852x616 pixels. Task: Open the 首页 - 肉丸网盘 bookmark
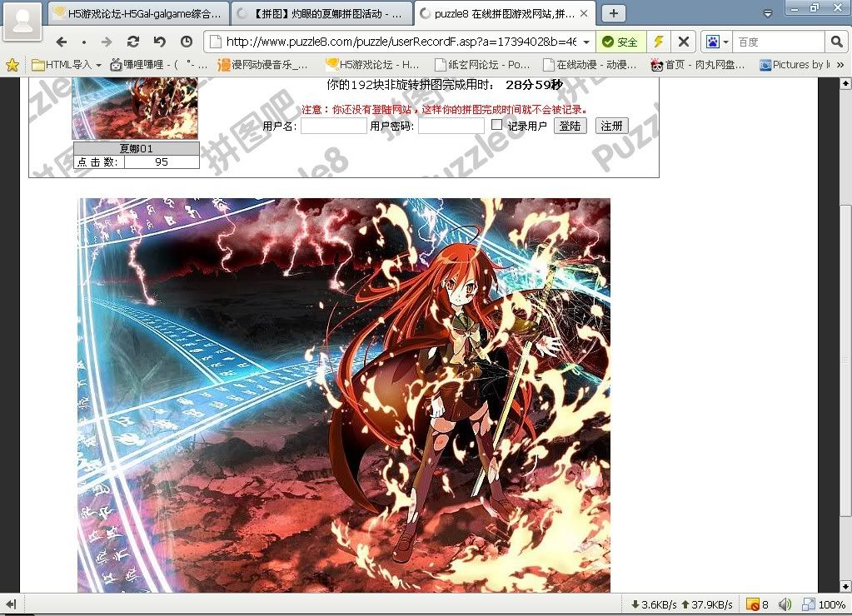[x=698, y=65]
